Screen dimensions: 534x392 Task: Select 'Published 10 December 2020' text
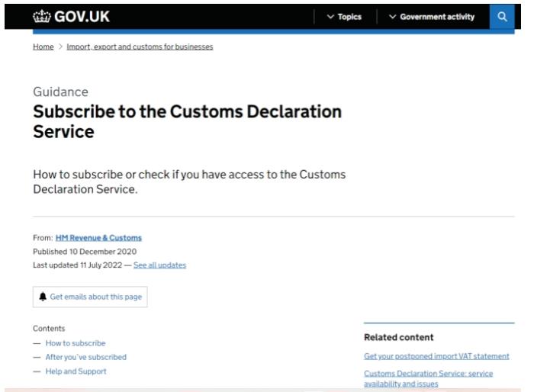[85, 252]
